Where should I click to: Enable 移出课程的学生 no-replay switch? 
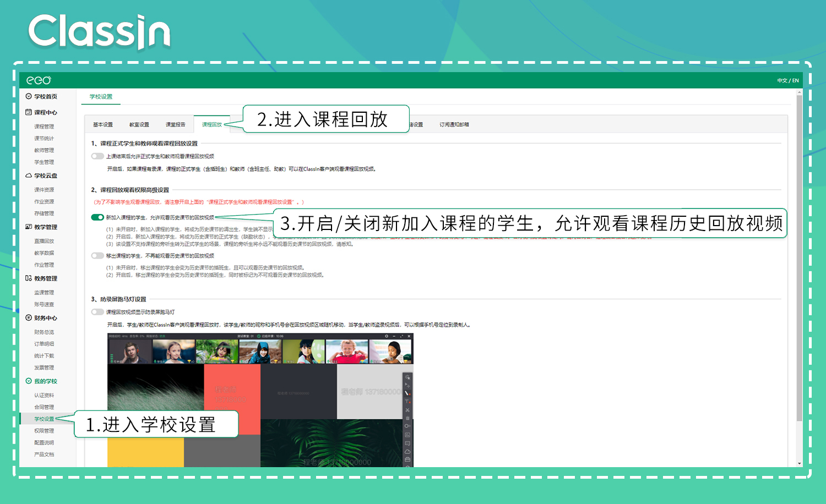(97, 255)
